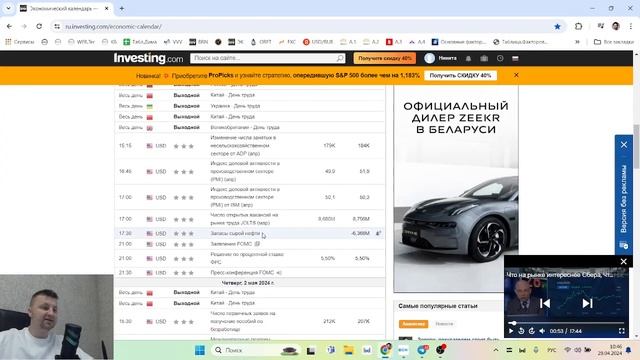Open the Windows Start menu
The width and height of the screenshot is (640, 360).
(200, 350)
